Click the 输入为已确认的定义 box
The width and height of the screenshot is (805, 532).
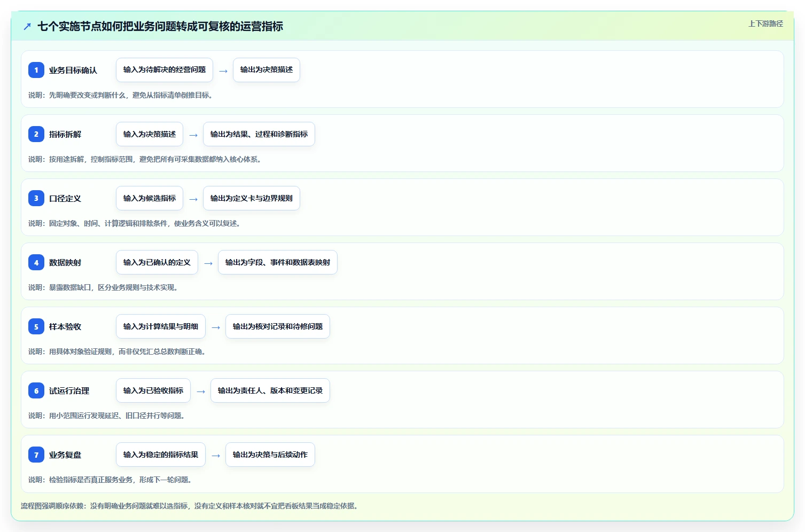click(157, 262)
